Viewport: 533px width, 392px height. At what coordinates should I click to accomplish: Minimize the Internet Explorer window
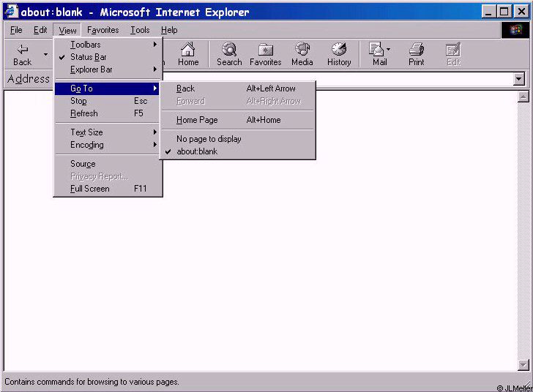coord(488,12)
